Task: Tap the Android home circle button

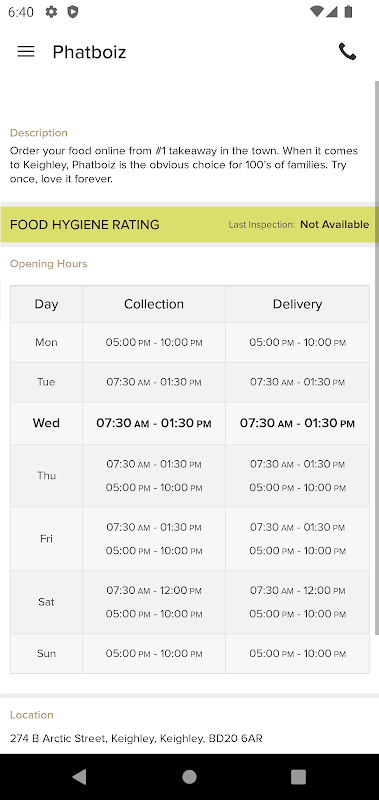Action: point(189,777)
